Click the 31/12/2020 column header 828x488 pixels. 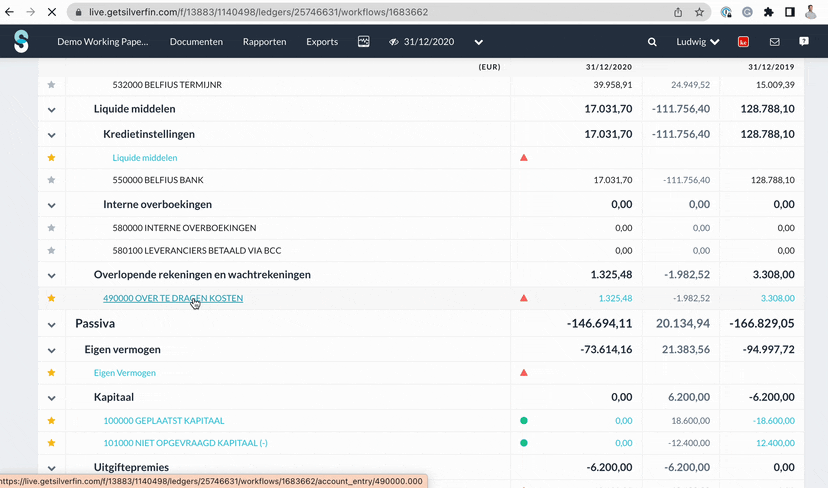coord(608,67)
